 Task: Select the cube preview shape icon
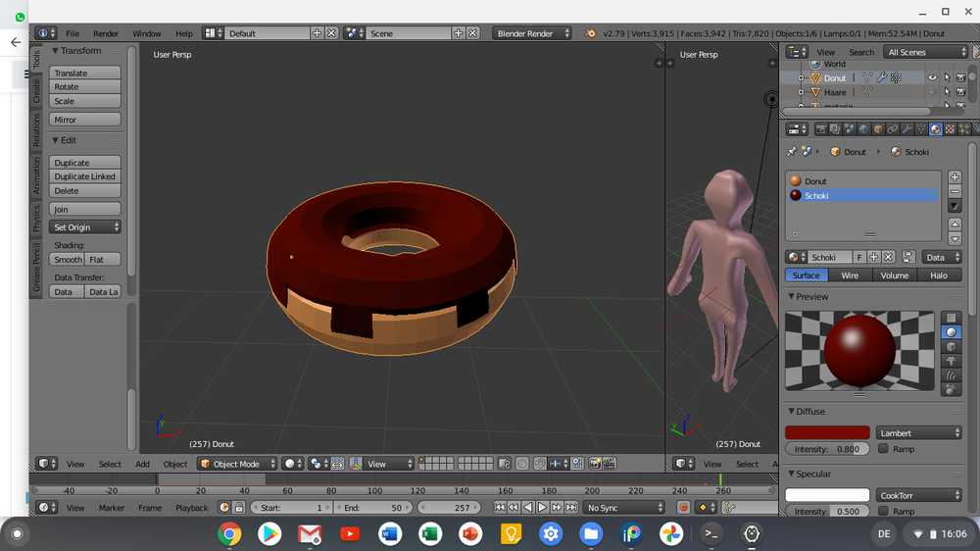coord(951,347)
